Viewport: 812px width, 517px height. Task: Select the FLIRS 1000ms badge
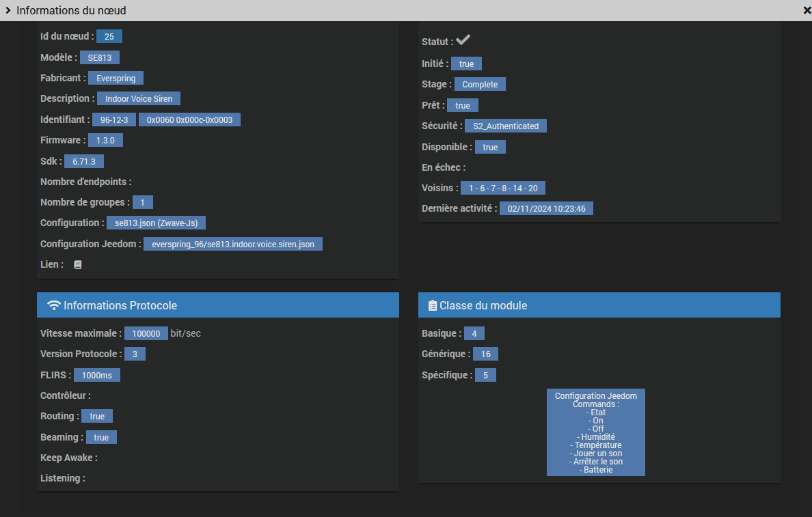pos(97,375)
